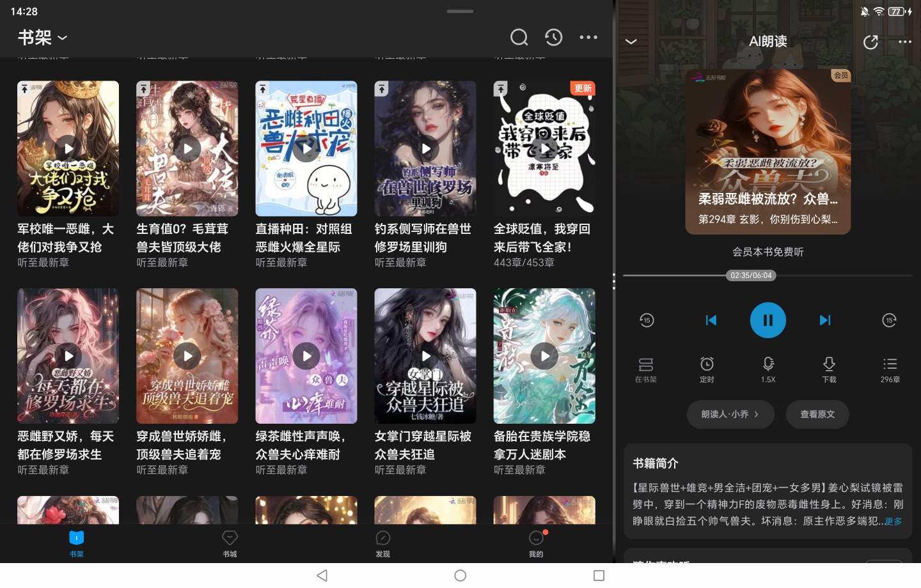Tap the Android home navigation button
Image resolution: width=921 pixels, height=588 pixels.
point(460,576)
